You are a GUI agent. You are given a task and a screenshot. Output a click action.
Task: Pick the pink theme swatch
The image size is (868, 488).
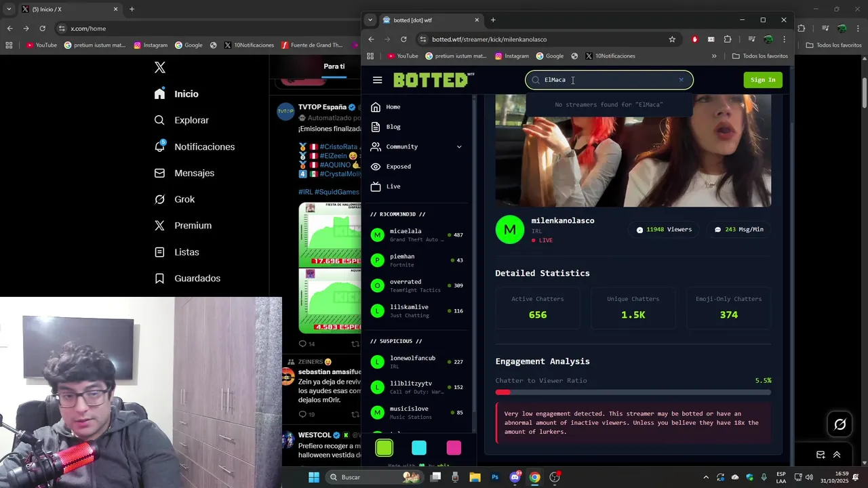coord(454,447)
